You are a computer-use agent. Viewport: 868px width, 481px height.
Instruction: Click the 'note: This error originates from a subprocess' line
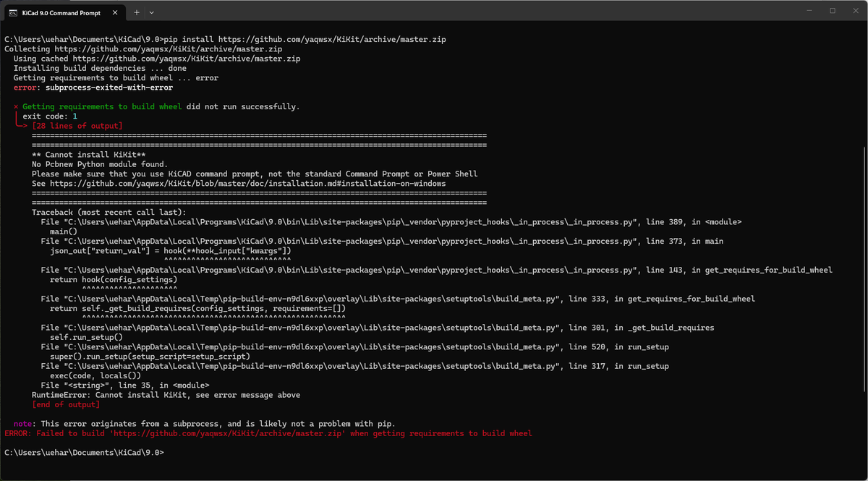coord(205,424)
